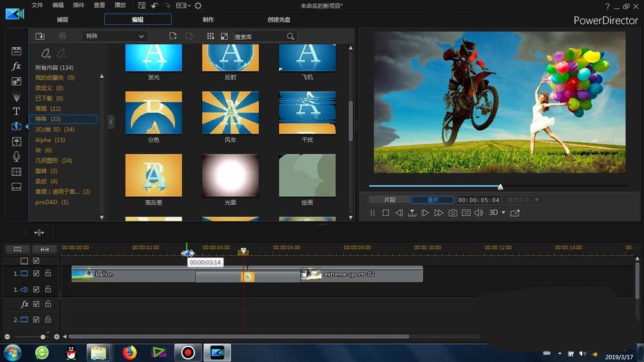Toggle fx track enable checkbox
644x362 pixels.
[x=36, y=303]
